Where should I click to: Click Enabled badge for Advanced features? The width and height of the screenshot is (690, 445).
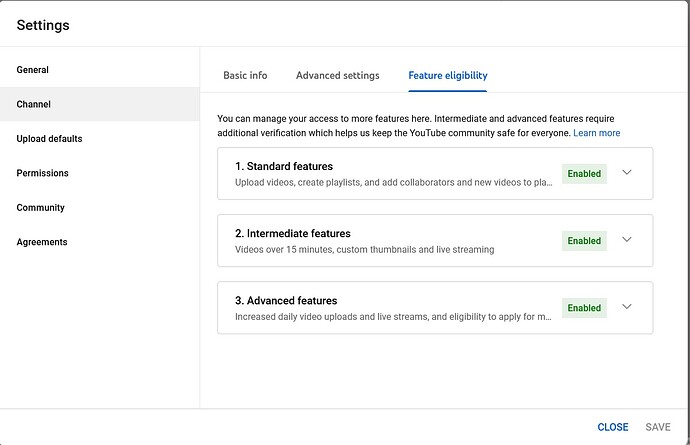584,308
